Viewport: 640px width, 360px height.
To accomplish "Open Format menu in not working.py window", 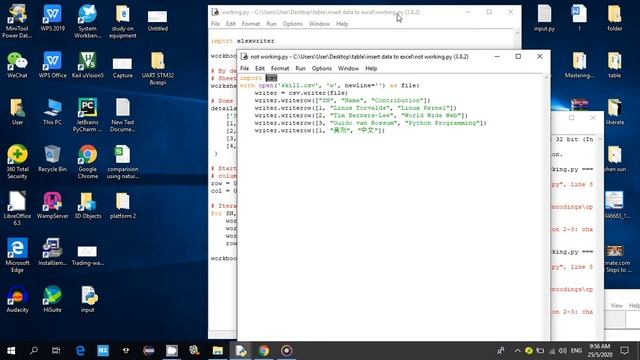I will coord(280,68).
